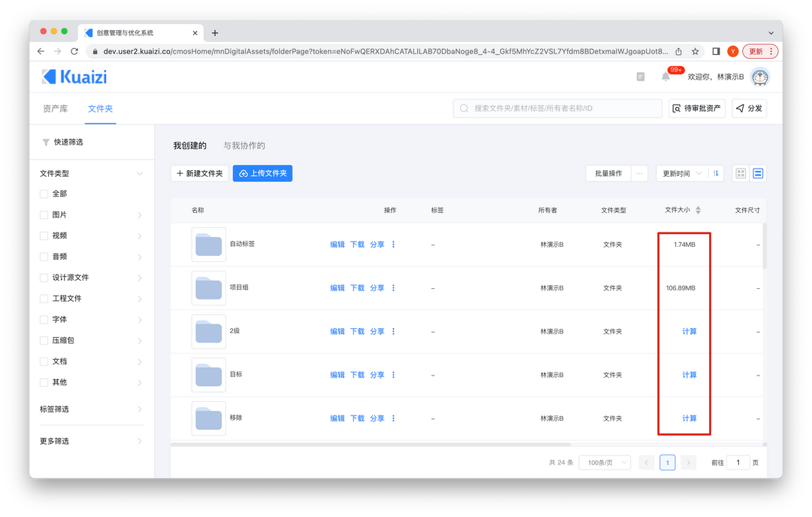The width and height of the screenshot is (812, 517).
Task: Click the 前往 page number field
Action: 738,463
